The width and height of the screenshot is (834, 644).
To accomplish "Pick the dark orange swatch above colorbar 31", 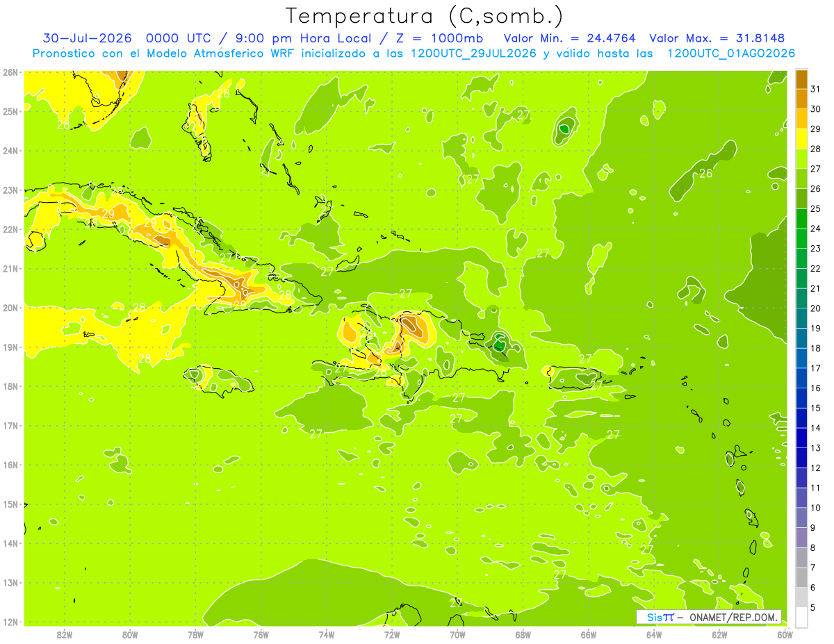I will (801, 79).
